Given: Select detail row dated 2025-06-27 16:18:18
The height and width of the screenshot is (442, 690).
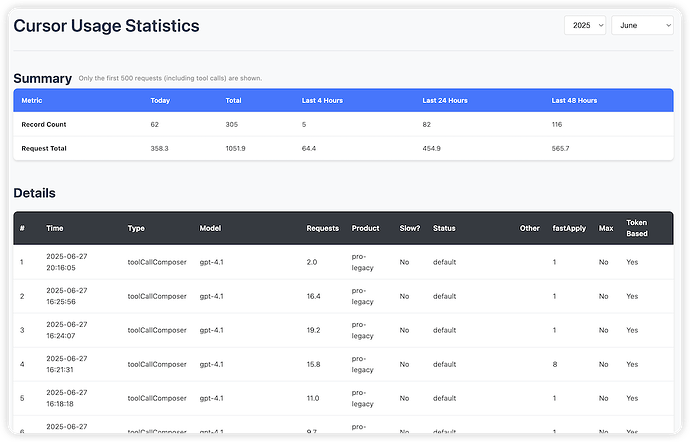Looking at the screenshot, I should [343, 398].
